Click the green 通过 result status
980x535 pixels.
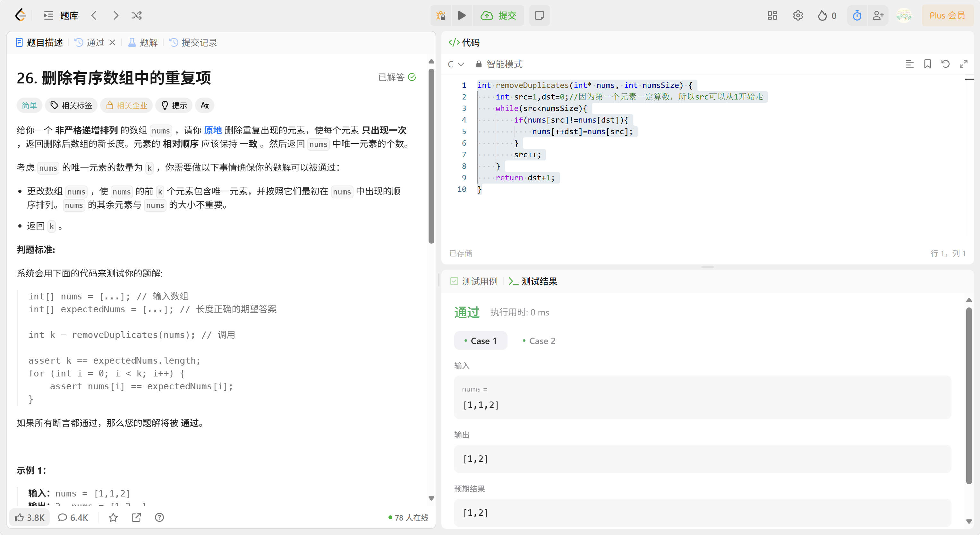[466, 312]
